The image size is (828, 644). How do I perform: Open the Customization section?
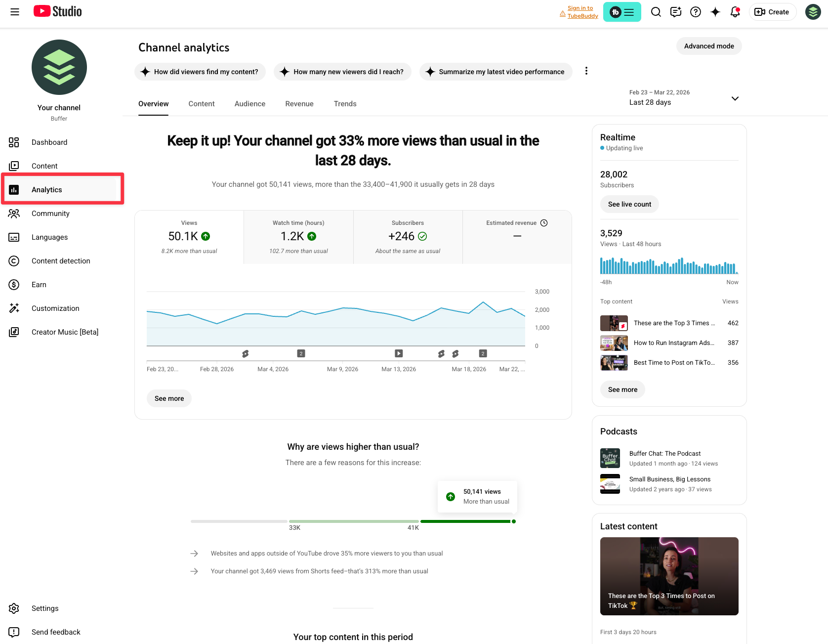tap(55, 308)
